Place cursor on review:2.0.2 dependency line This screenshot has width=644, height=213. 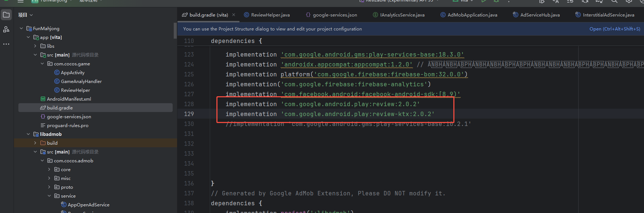click(x=323, y=104)
